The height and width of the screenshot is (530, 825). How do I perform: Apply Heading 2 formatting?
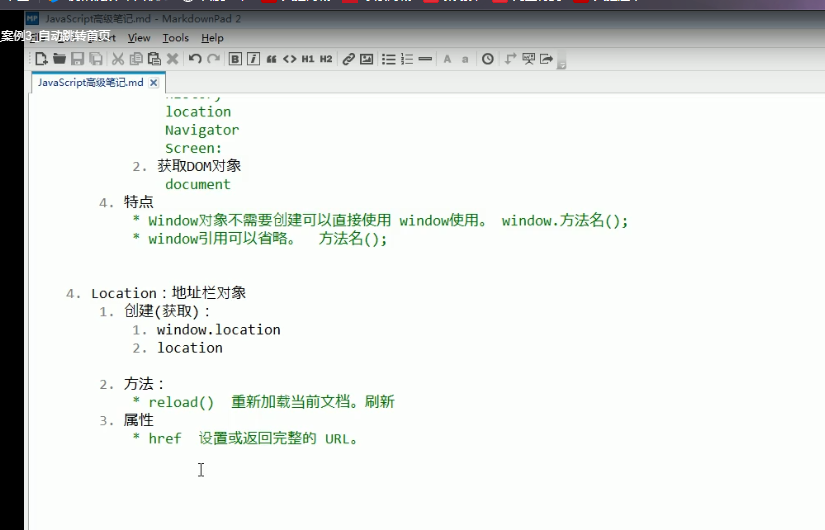pos(326,59)
